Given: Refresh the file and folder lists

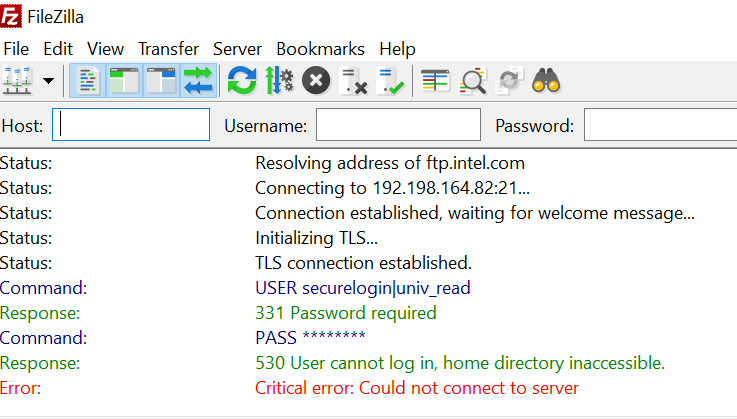Looking at the screenshot, I should click(x=241, y=80).
